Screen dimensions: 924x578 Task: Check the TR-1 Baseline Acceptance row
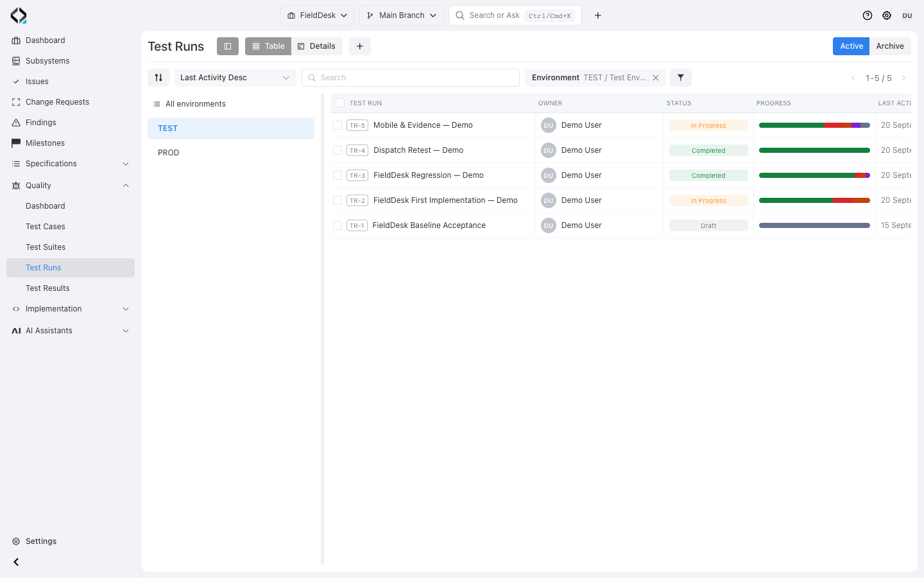[x=338, y=225]
